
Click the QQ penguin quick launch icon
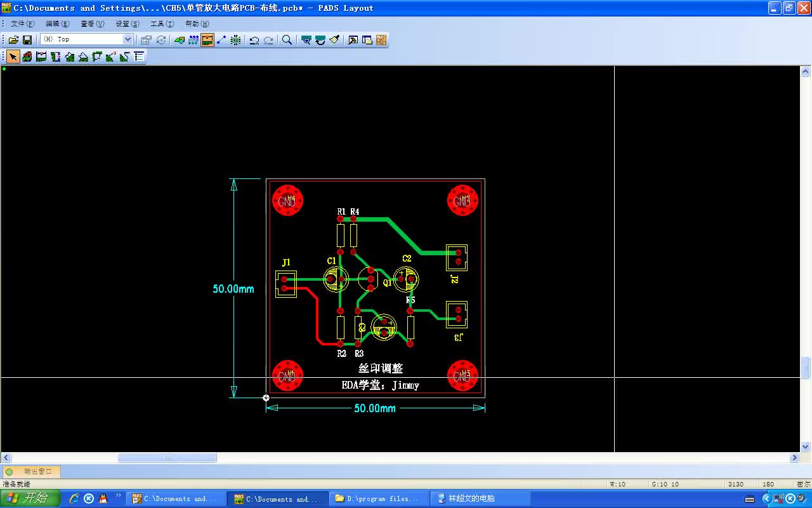coord(103,498)
